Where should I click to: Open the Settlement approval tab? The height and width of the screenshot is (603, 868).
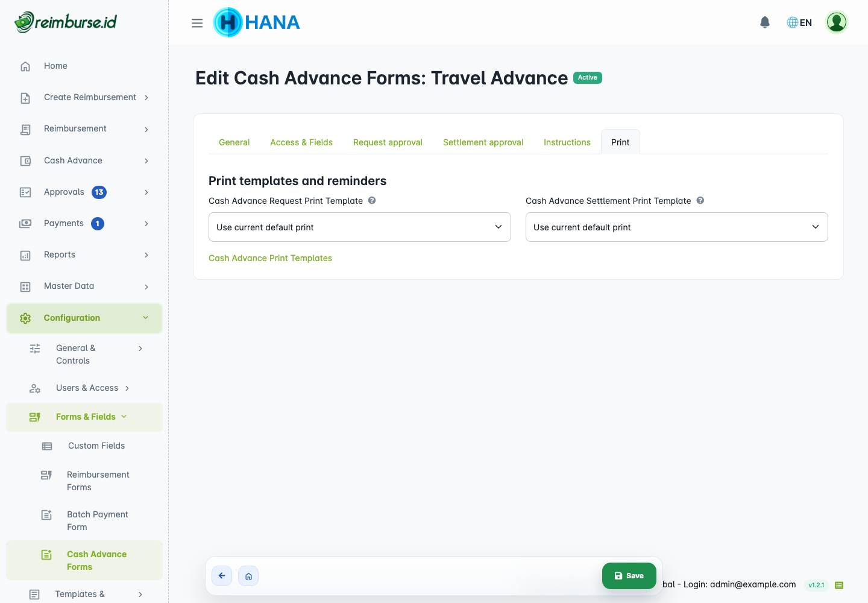[483, 142]
